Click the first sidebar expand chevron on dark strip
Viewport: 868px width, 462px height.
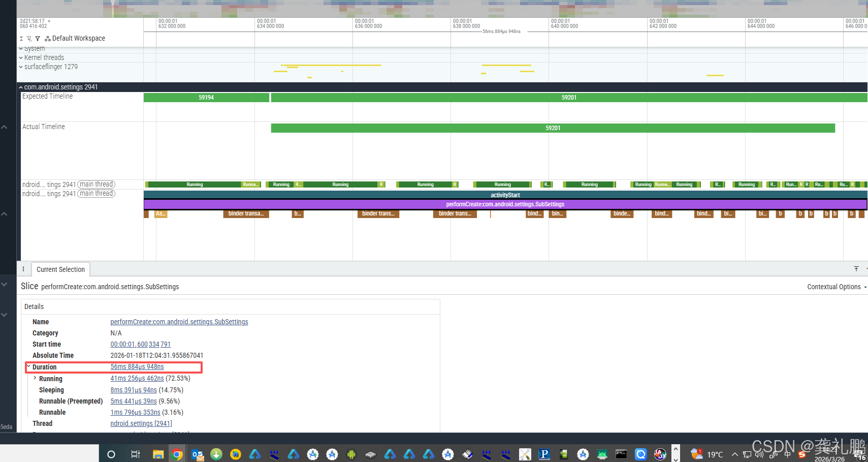click(x=4, y=127)
